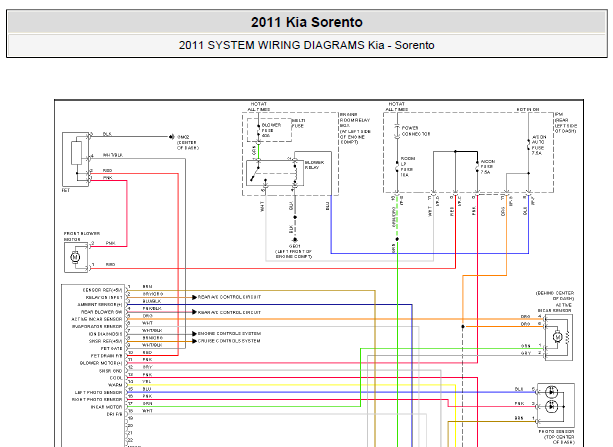This screenshot has width=613, height=447.
Task: Click the 'FET DRAIN F/B' pin label
Action: pyautogui.click(x=107, y=356)
